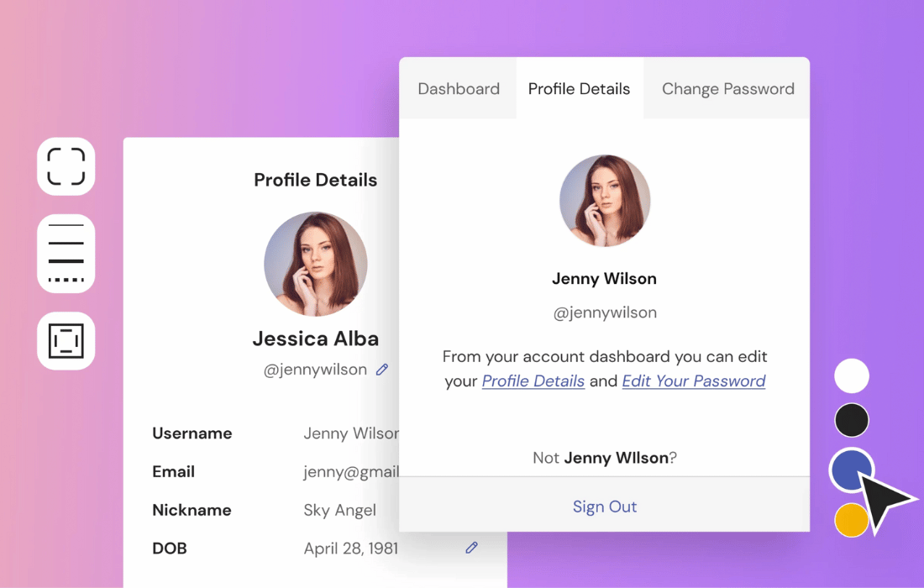Image resolution: width=924 pixels, height=588 pixels.
Task: Select the Profile Details tab
Action: [580, 88]
